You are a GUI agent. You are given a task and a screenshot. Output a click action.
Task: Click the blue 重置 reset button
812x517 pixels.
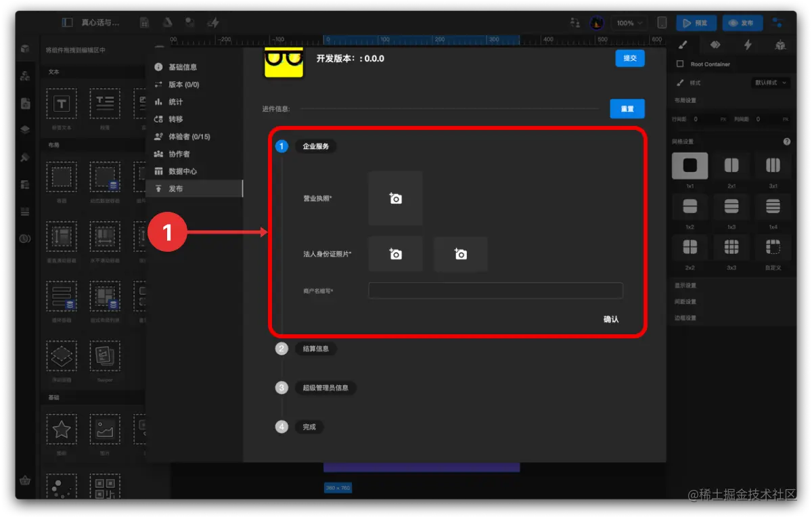(x=627, y=108)
